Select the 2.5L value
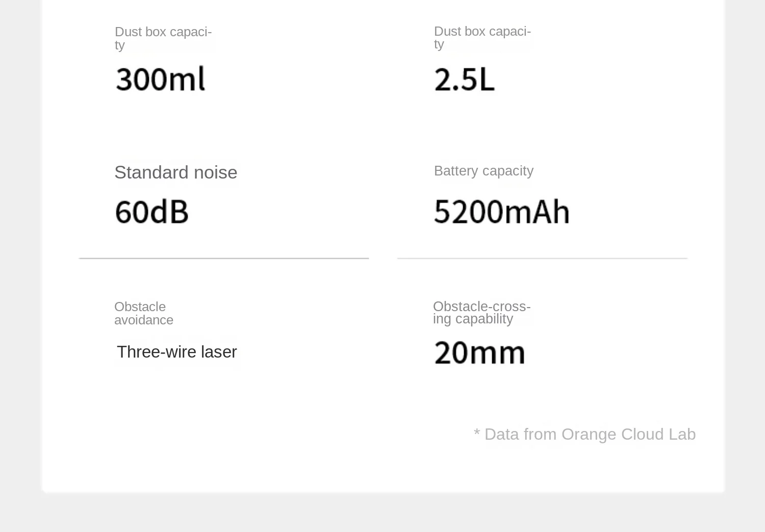 (x=464, y=80)
